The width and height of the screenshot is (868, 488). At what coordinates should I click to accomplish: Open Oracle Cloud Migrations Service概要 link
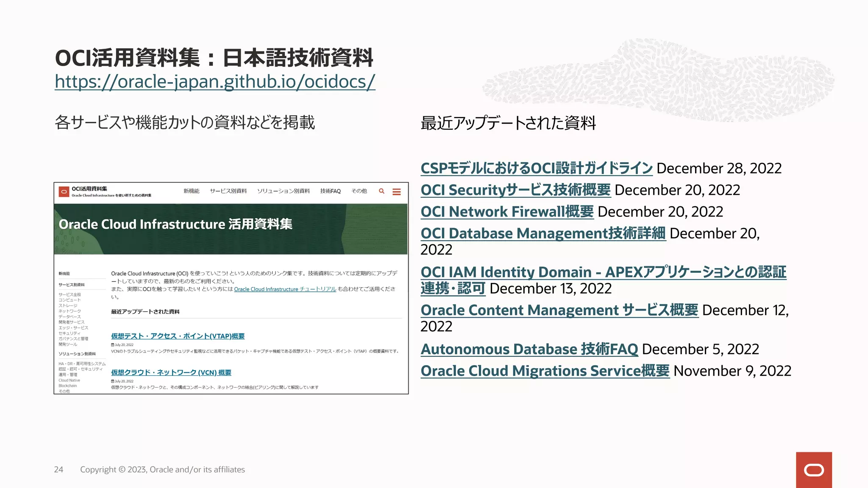(545, 371)
